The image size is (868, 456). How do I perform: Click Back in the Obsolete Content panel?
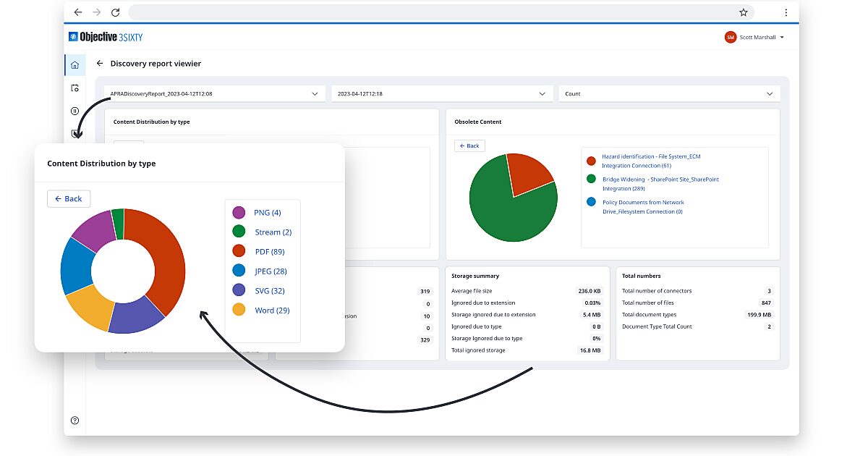pos(469,145)
